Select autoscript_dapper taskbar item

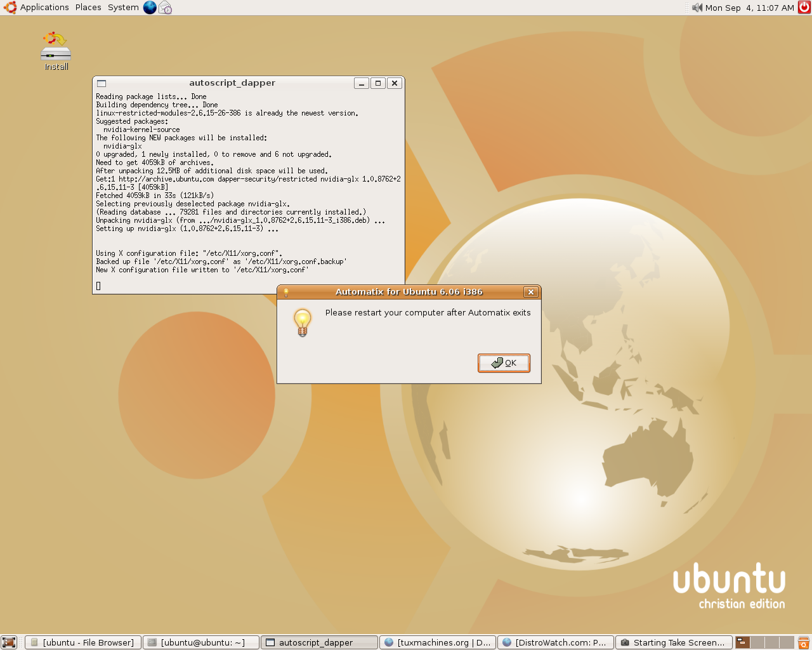pyautogui.click(x=319, y=642)
